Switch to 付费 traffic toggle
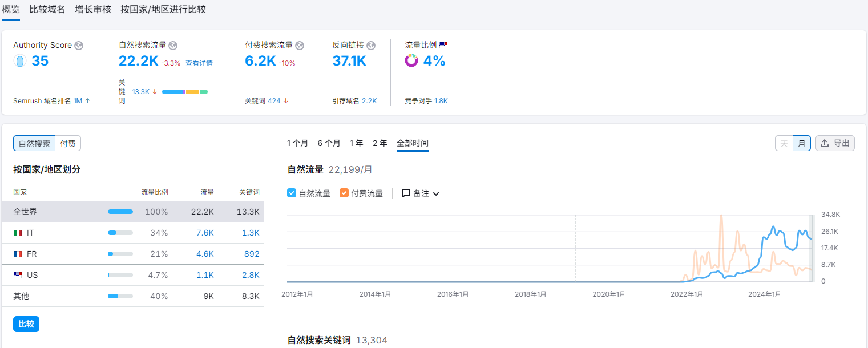 click(x=68, y=144)
